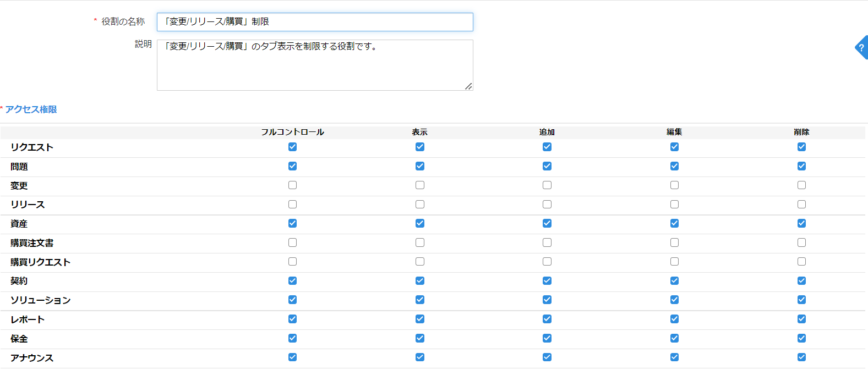Check 編集 for 購買リクエスト row
Image resolution: width=868 pixels, height=375 pixels.
(674, 262)
